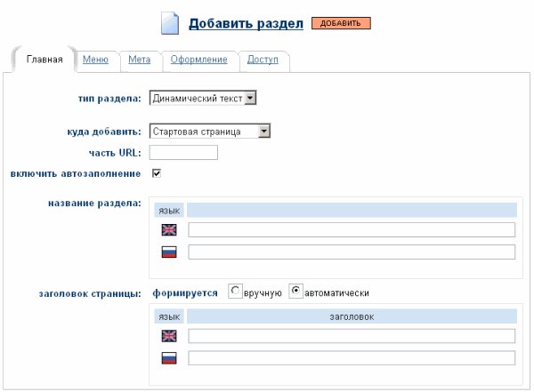This screenshot has height=392, width=534.
Task: Select the 'вручную' radio option
Action: [x=235, y=292]
